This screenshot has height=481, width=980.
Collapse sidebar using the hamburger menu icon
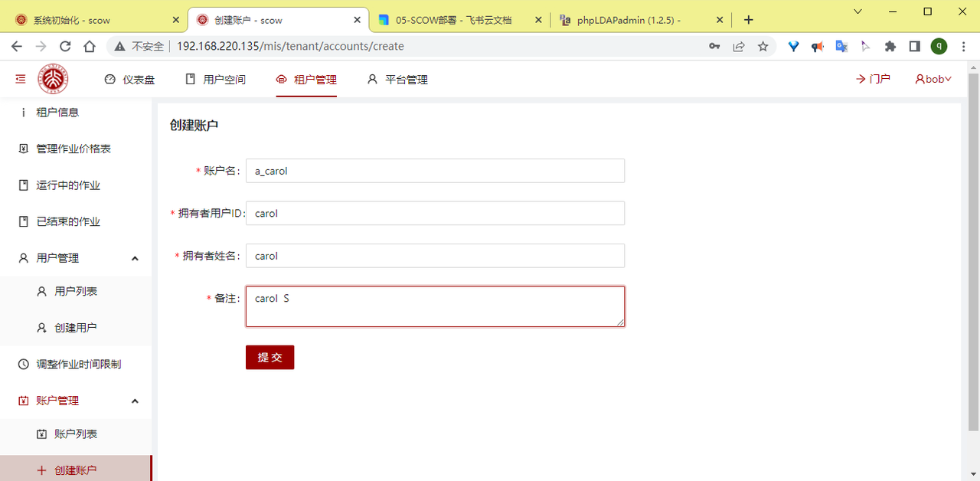21,79
